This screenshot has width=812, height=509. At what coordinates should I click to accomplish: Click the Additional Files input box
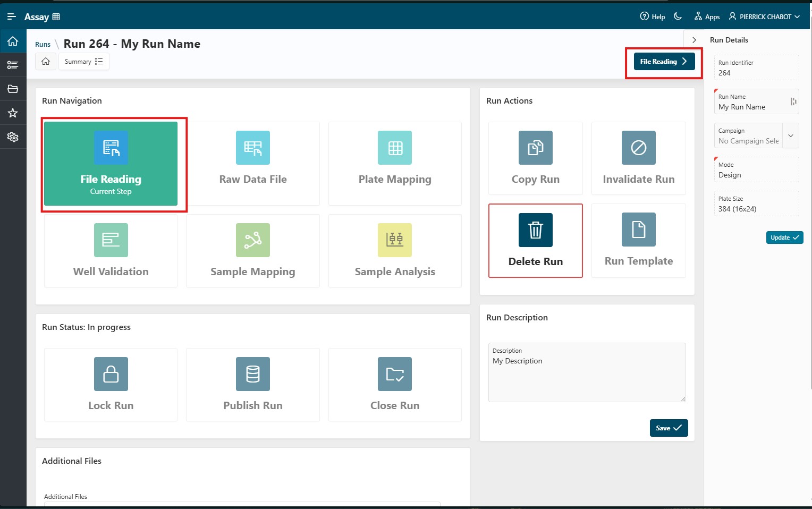[x=242, y=504]
